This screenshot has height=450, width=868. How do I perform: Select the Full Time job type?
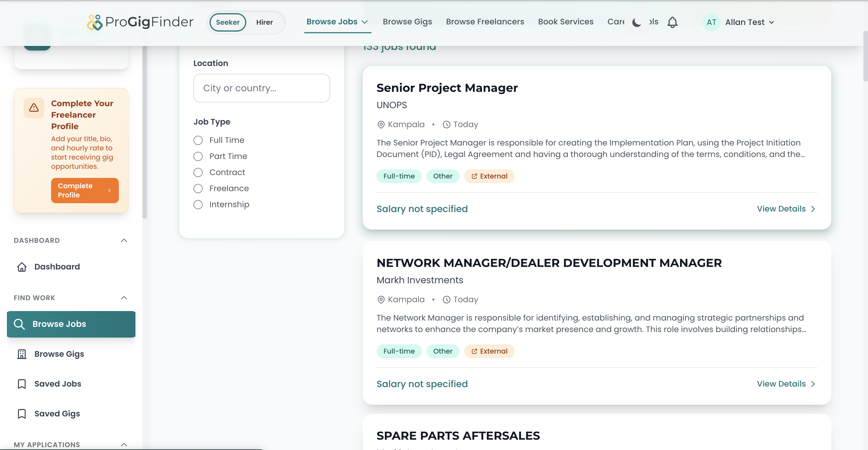coord(198,140)
